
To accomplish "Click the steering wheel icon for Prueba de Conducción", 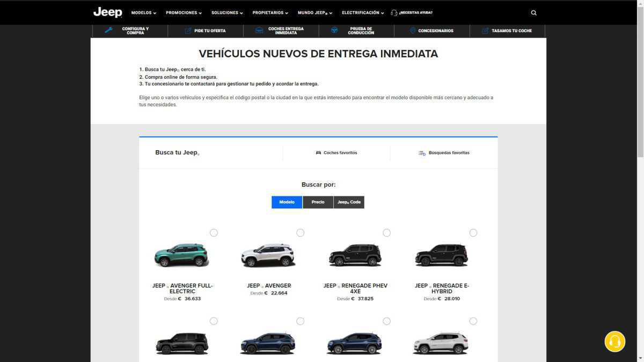I will pyautogui.click(x=335, y=31).
